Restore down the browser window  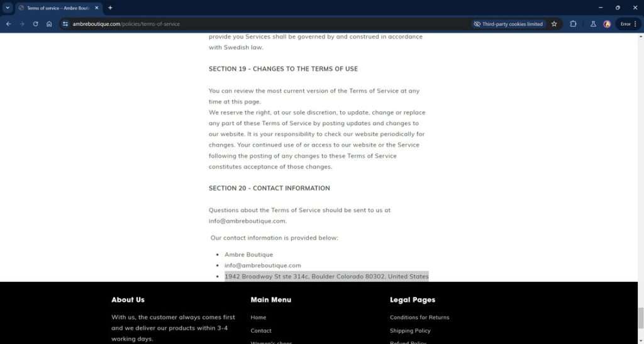pos(618,8)
